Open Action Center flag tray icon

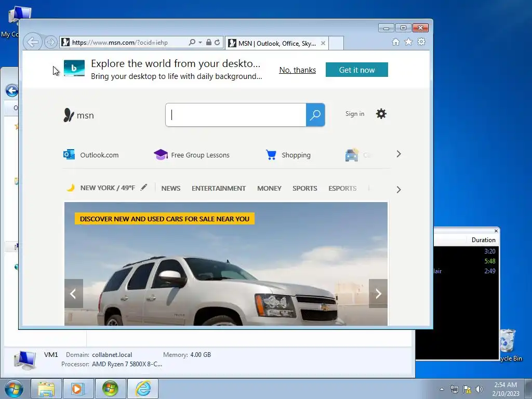point(467,389)
